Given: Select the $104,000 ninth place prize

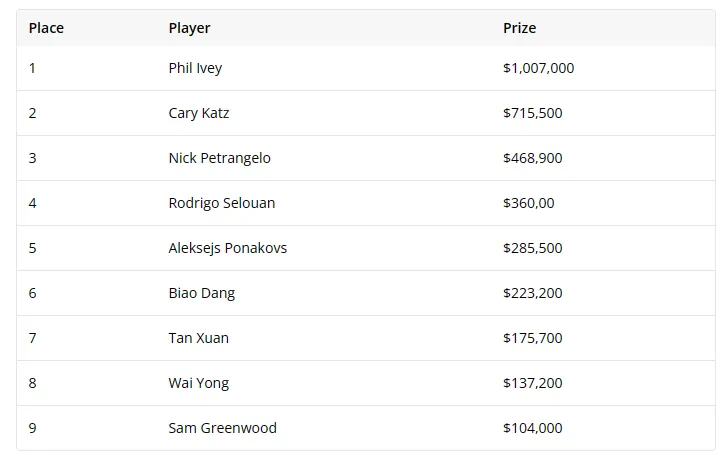Looking at the screenshot, I should [533, 428].
